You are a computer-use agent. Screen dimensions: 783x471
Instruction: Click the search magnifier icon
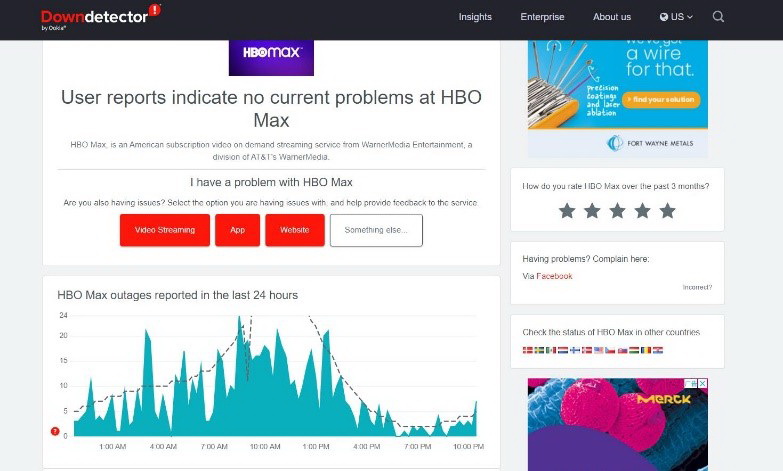718,17
